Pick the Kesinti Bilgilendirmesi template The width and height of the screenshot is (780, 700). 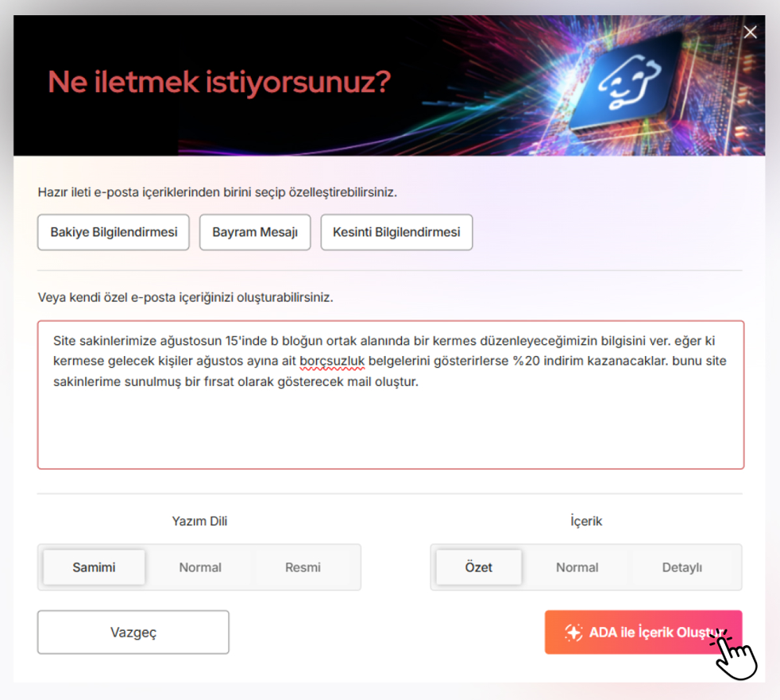(x=396, y=232)
